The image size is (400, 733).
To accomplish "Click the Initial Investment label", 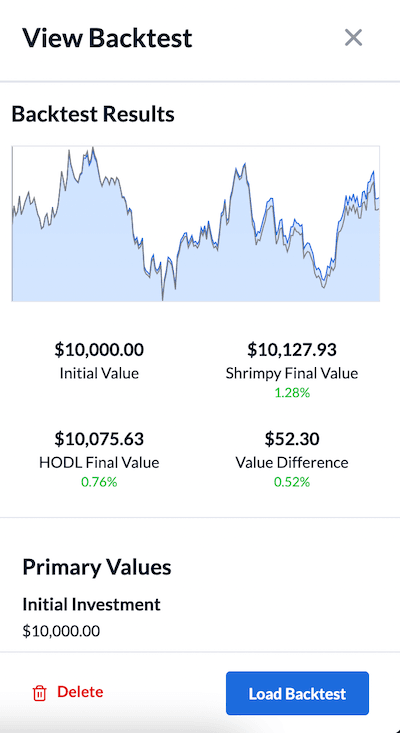I will [92, 604].
